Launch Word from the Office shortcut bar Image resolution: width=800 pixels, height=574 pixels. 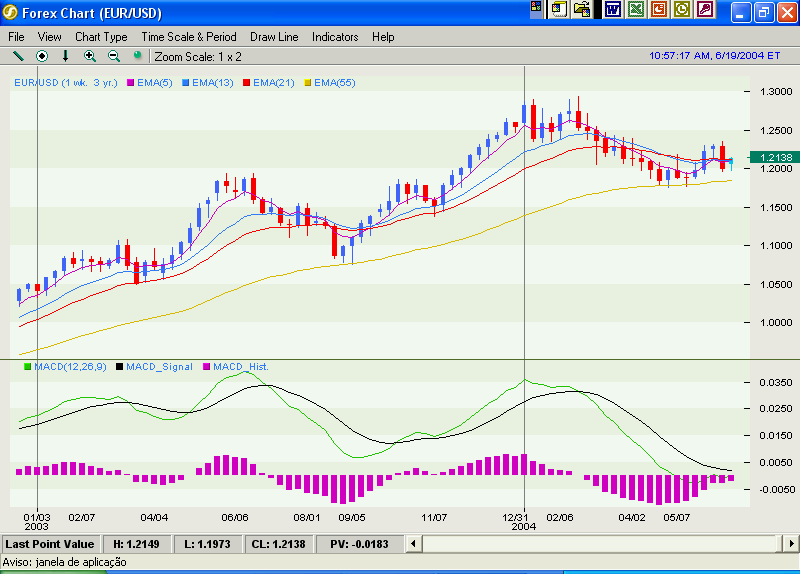(612, 9)
